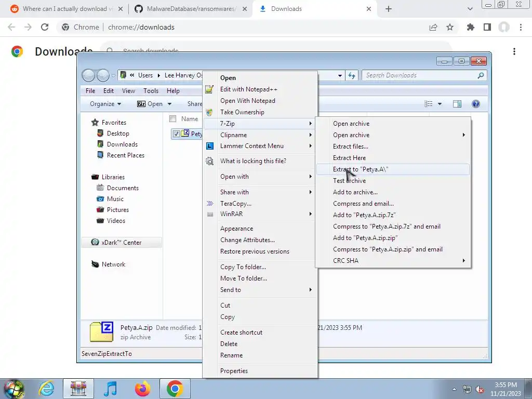Launch Internet Explorer from taskbar
This screenshot has width=532, height=399.
46,389
